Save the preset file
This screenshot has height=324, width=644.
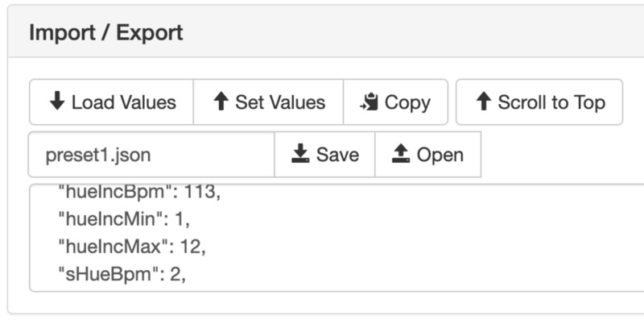[x=324, y=154]
